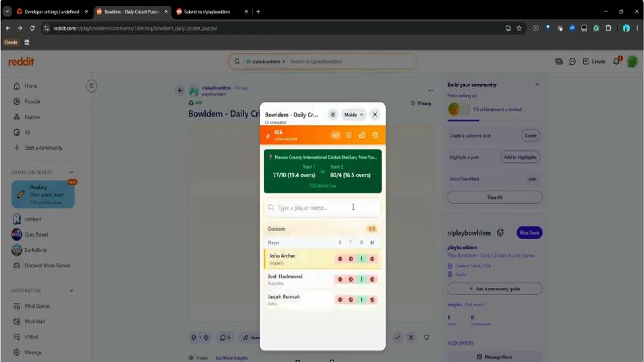The height and width of the screenshot is (362, 644).
Task: Click Add a community guide
Action: point(495,289)
